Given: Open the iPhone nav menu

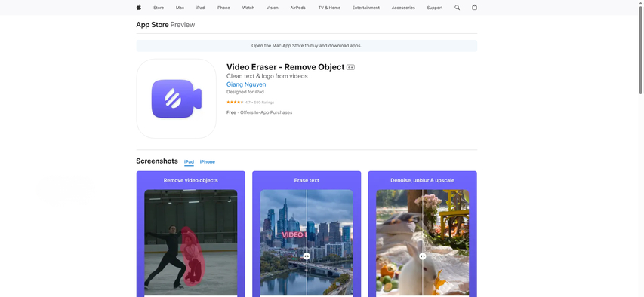Looking at the screenshot, I should 223,8.
